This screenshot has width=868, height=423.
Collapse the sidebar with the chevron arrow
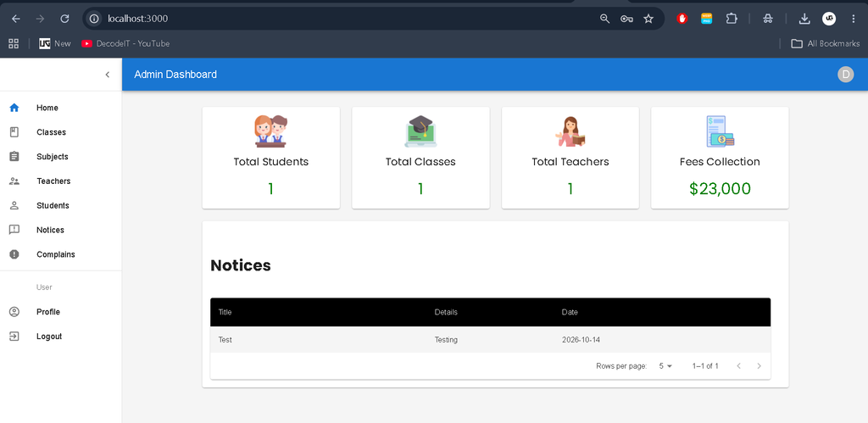click(108, 75)
